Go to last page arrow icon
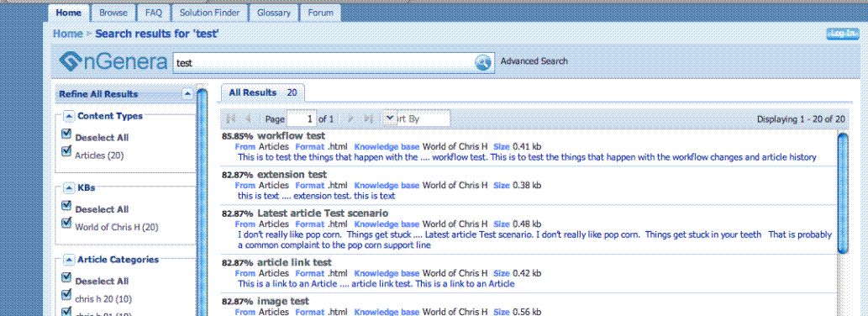 click(368, 118)
